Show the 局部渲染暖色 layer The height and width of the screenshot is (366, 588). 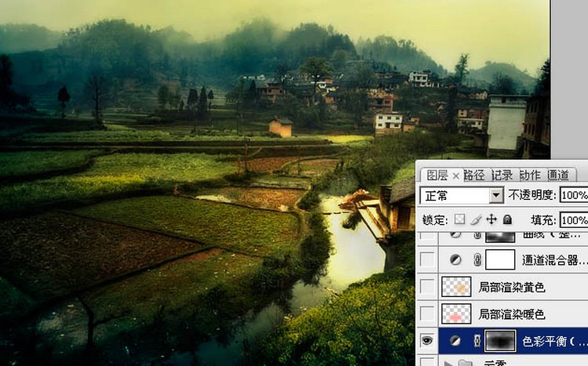[x=426, y=313]
